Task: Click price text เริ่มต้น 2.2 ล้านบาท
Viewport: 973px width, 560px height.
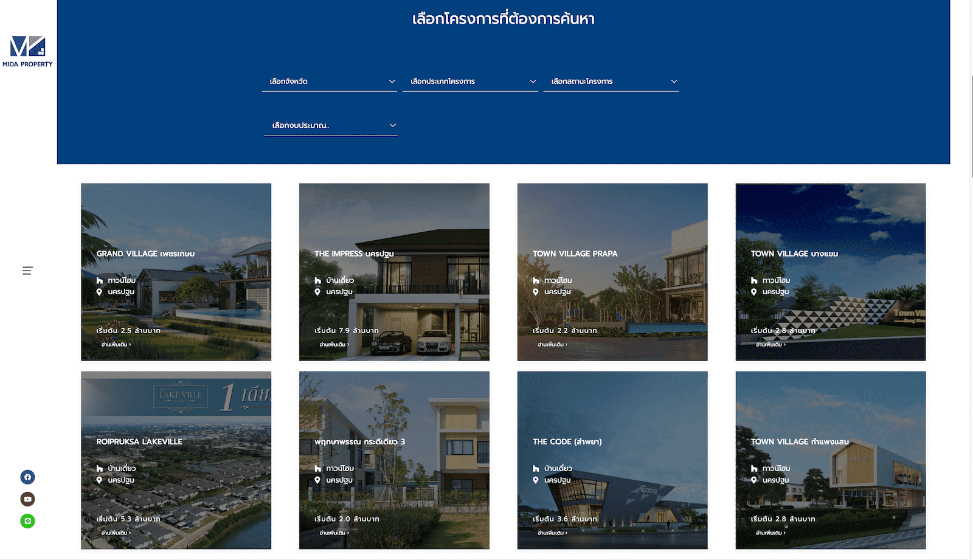Action: (x=565, y=331)
